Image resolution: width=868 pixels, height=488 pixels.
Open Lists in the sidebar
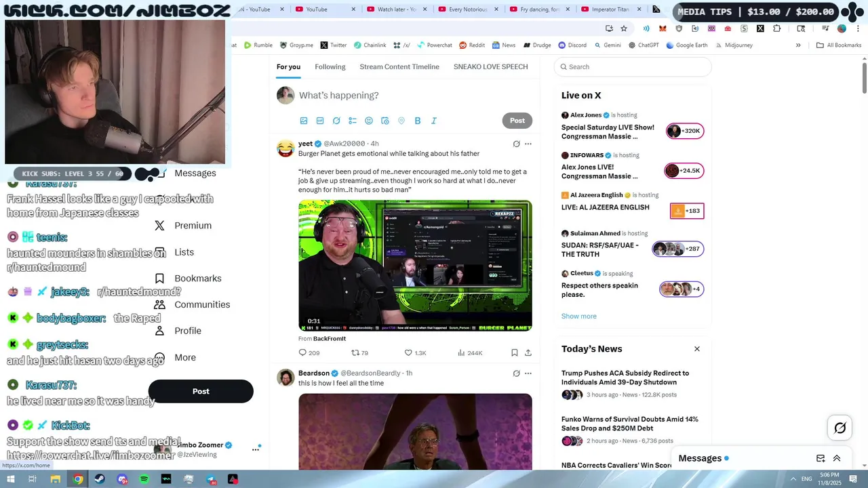[174, 252]
